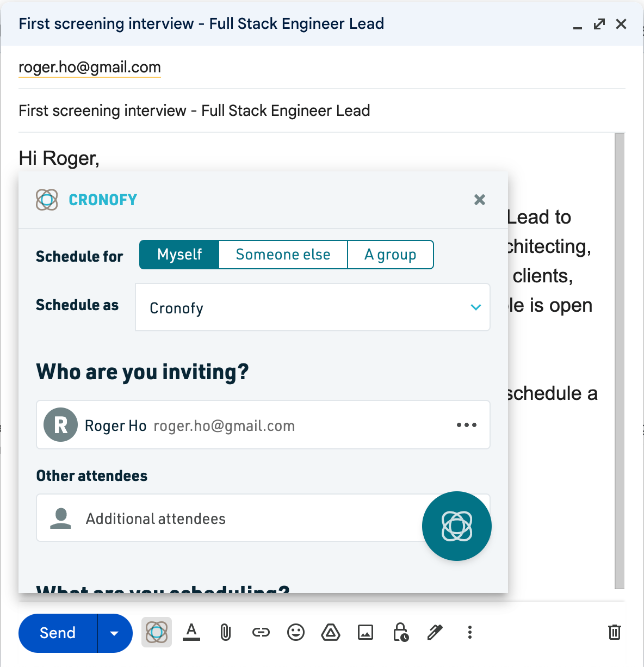
Task: Click the 'Who are you inviting?' heading
Action: [143, 372]
